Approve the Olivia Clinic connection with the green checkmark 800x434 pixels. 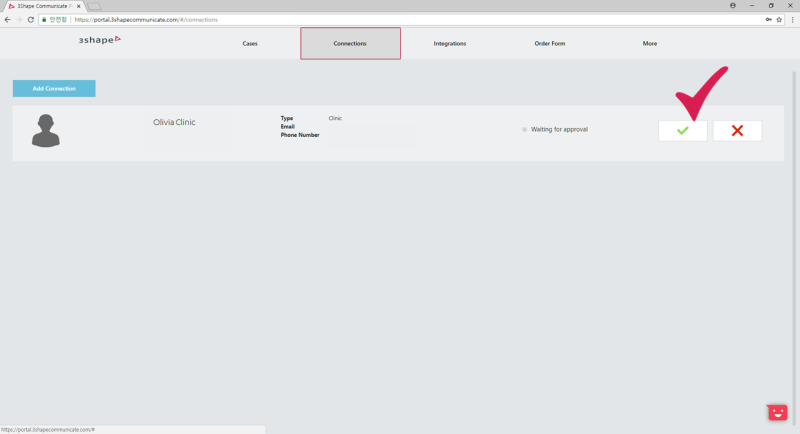(683, 131)
